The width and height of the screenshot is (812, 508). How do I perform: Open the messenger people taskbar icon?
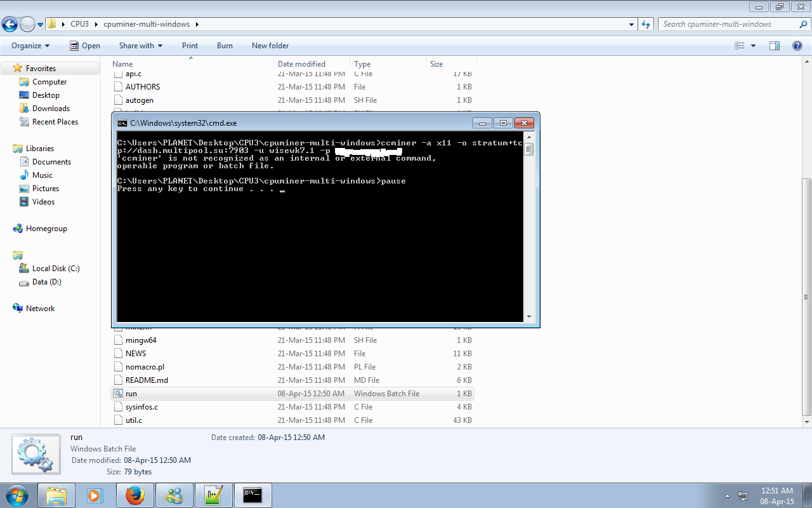coord(174,495)
